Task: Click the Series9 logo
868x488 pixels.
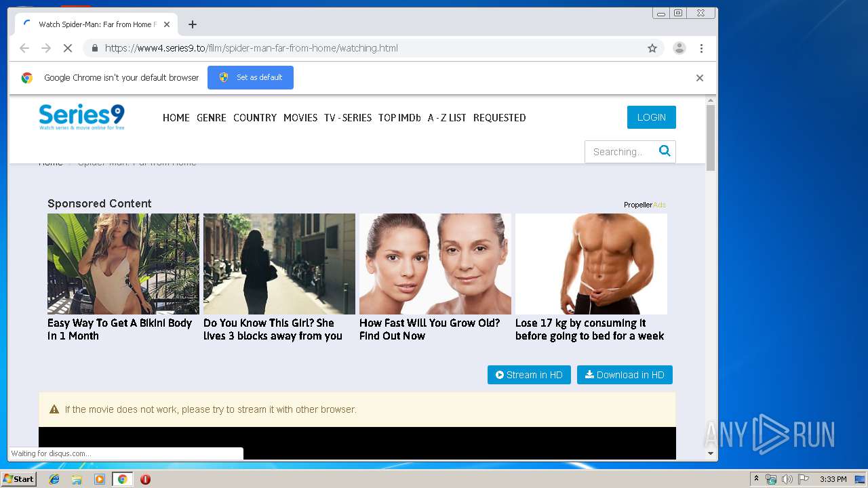Action: point(81,117)
